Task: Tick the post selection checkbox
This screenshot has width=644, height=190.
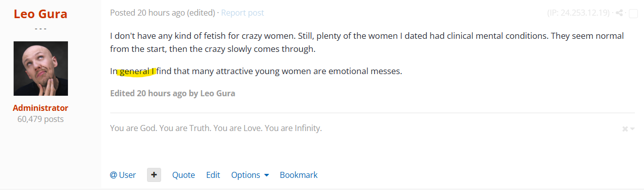Action: click(x=633, y=13)
